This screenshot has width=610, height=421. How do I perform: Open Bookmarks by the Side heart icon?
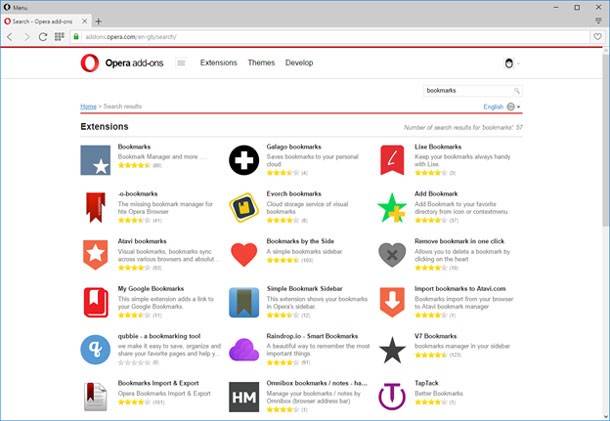[x=244, y=254]
